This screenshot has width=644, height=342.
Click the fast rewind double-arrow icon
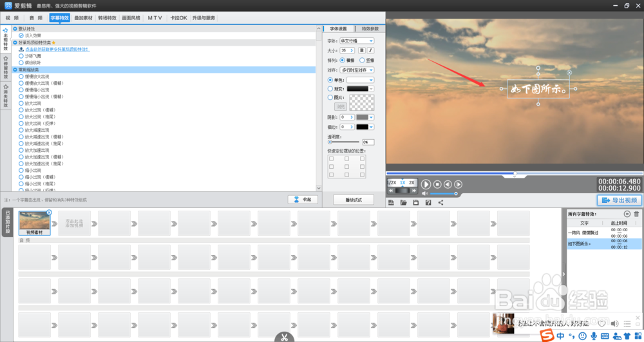coord(391,191)
